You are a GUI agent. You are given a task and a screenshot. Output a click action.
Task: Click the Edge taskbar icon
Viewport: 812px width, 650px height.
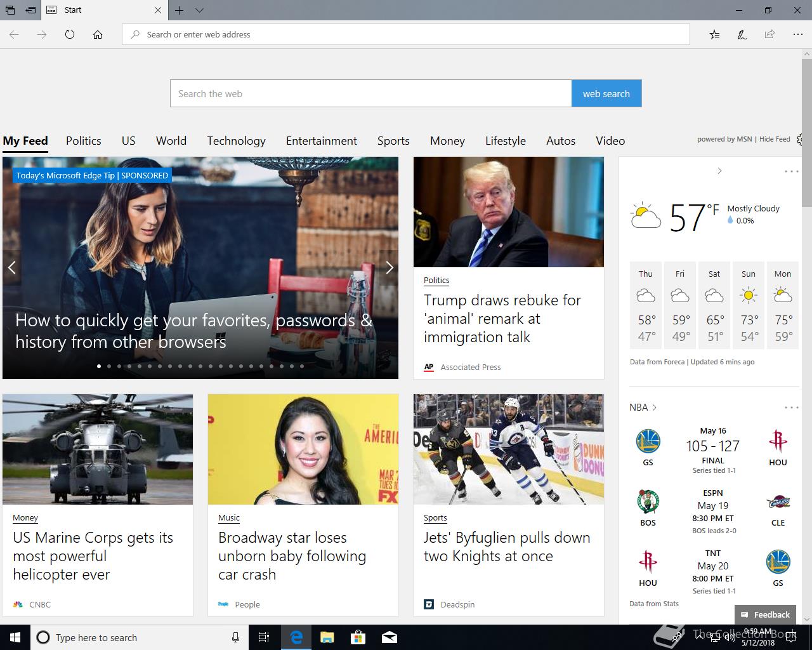(x=296, y=637)
